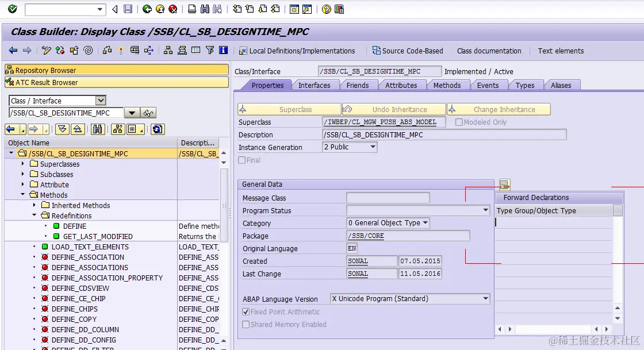Click the Filter funnel icon
644x350 pixels.
coord(210,51)
